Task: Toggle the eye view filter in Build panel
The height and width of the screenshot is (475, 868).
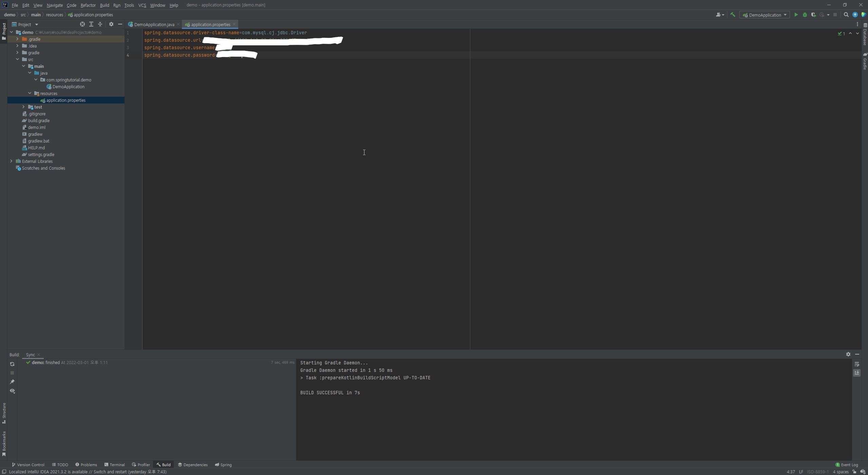Action: pyautogui.click(x=12, y=391)
